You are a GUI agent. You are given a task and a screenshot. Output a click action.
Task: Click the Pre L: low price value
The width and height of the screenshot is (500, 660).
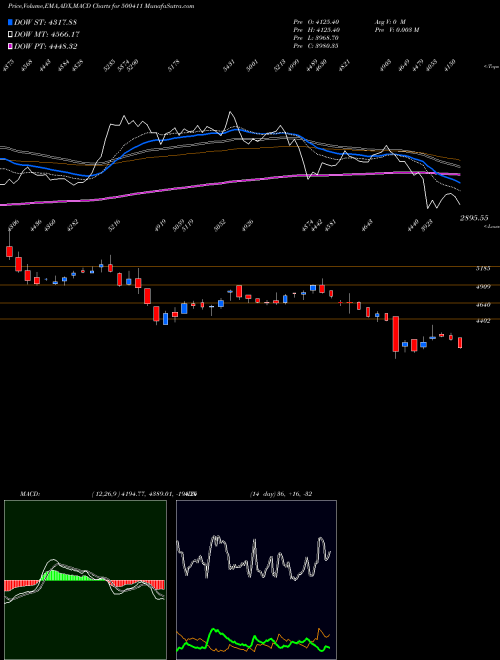coord(316,38)
